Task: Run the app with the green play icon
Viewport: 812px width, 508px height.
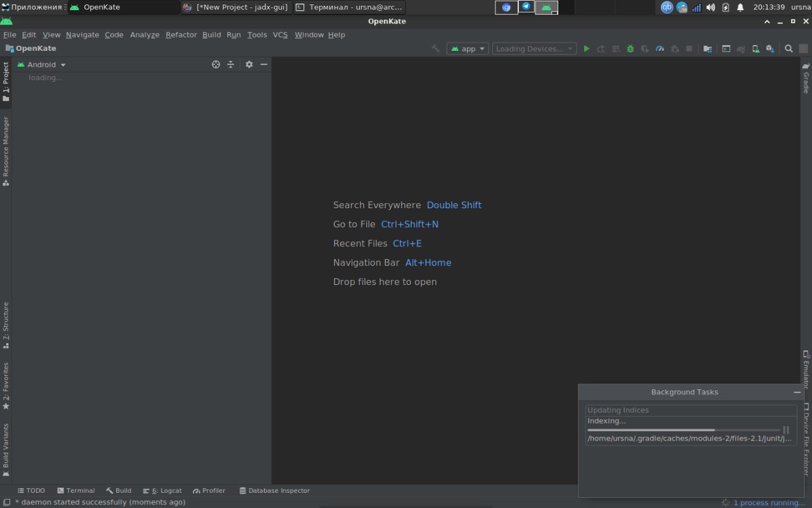Action: pos(586,49)
